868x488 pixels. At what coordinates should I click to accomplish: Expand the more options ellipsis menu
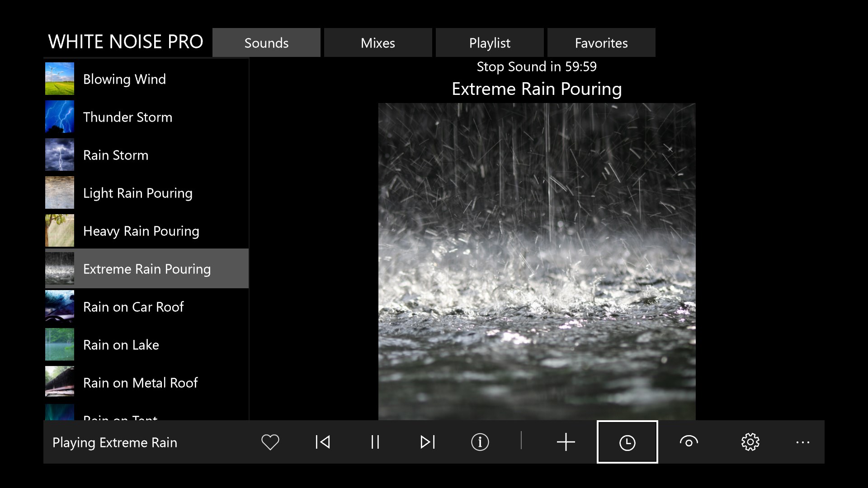(x=802, y=442)
